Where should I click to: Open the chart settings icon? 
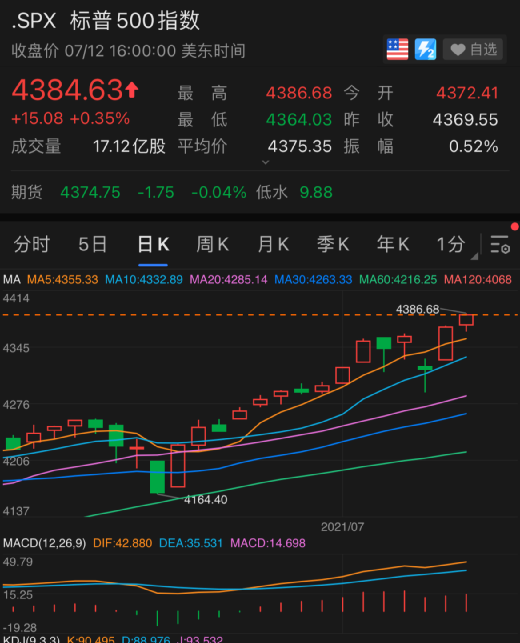pos(500,244)
